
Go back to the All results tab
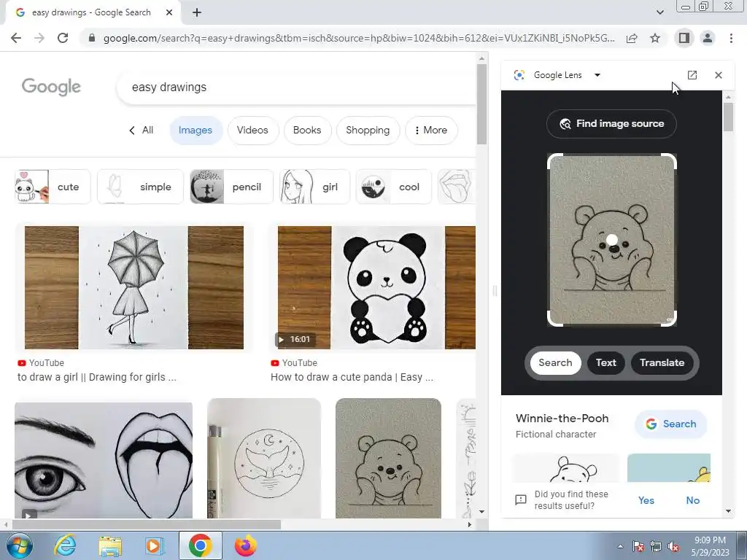point(142,131)
